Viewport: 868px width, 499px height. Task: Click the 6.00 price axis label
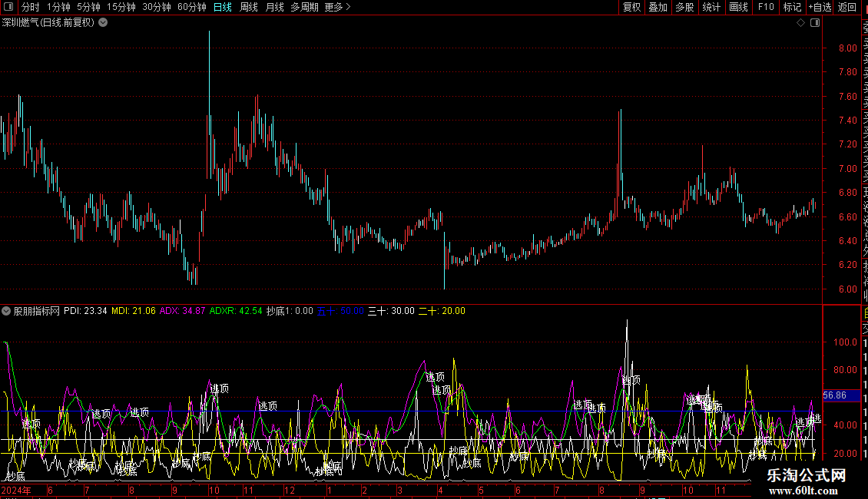pyautogui.click(x=847, y=289)
